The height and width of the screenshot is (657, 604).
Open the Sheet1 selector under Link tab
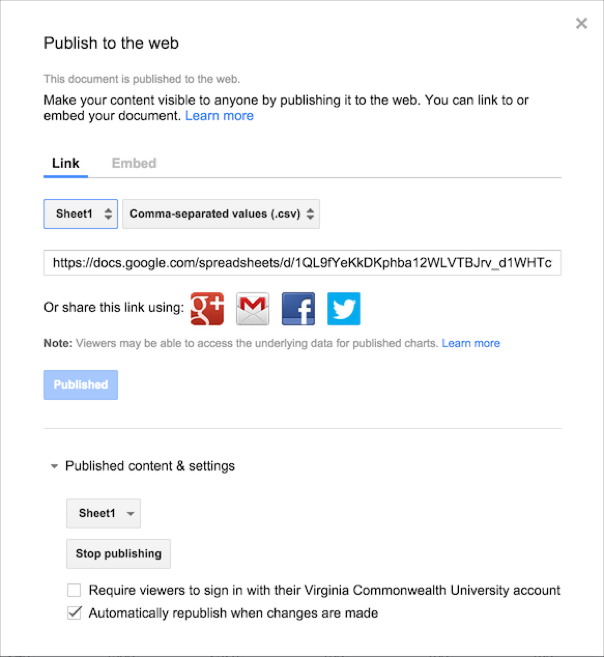point(81,214)
